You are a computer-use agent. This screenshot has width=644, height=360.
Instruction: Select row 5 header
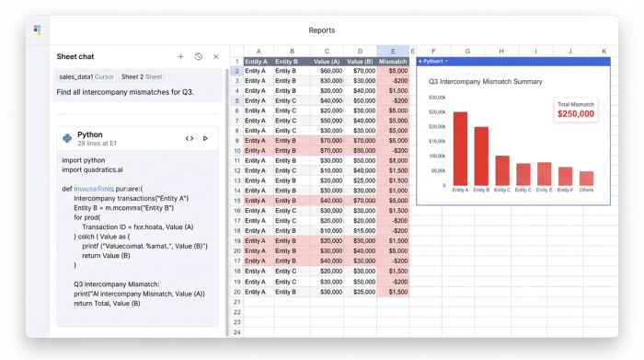tap(237, 100)
